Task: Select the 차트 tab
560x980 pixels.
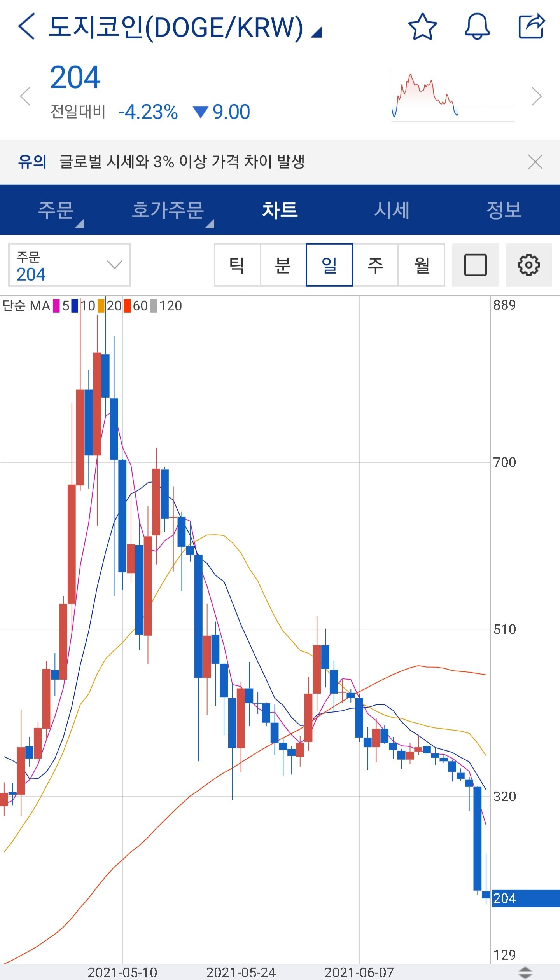Action: tap(280, 210)
